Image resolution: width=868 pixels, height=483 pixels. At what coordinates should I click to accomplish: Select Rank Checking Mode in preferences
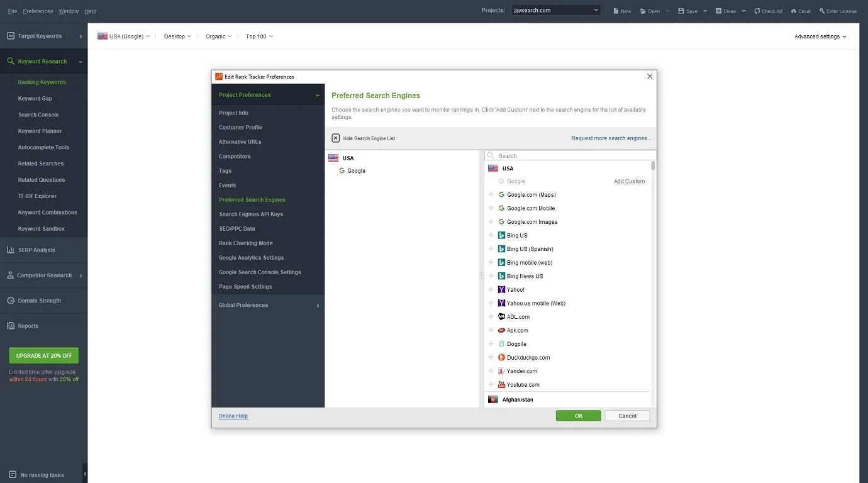pyautogui.click(x=245, y=243)
